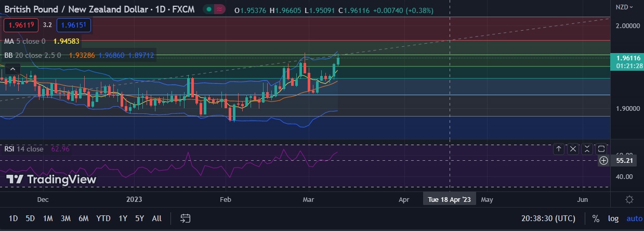Maximize the RSI pane
The image size is (644, 231).
[601, 149]
